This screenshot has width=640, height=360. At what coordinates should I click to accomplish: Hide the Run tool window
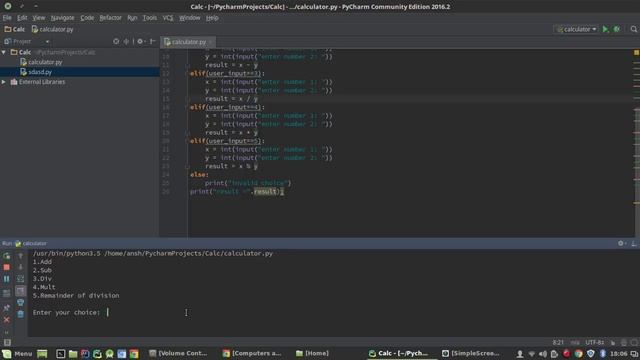click(633, 243)
